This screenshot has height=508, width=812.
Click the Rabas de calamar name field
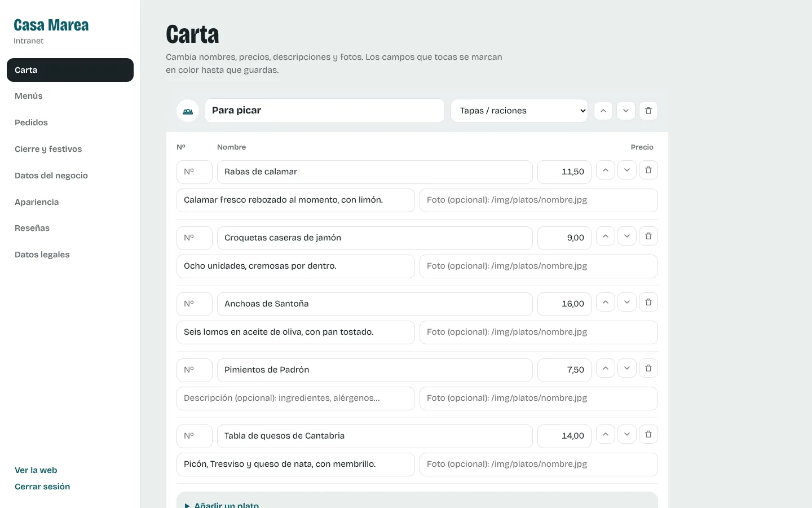point(375,172)
